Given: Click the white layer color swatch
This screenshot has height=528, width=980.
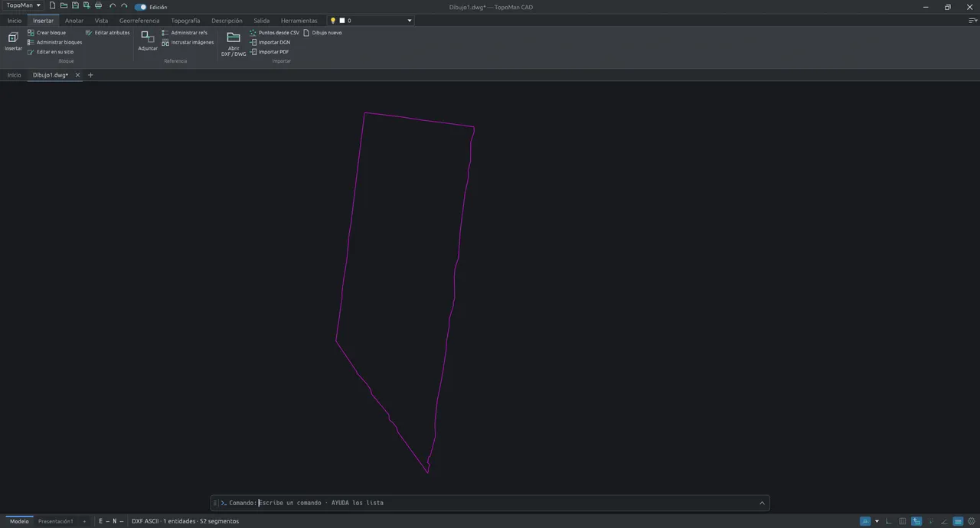Looking at the screenshot, I should pyautogui.click(x=342, y=21).
